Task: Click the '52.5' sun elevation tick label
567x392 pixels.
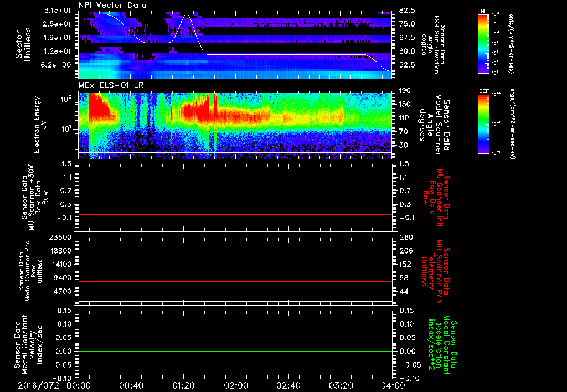Action: pyautogui.click(x=407, y=65)
